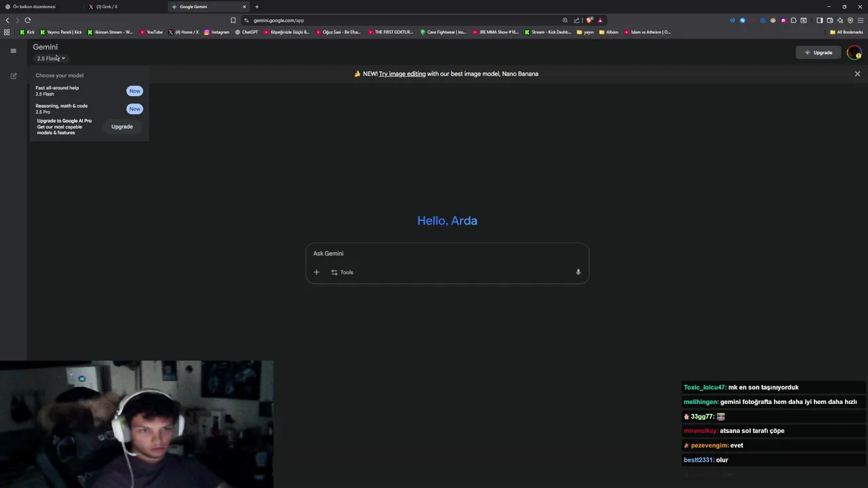Viewport: 868px width, 488px height.
Task: Open the Stream - Kick Dashboard bookmark
Action: [548, 32]
